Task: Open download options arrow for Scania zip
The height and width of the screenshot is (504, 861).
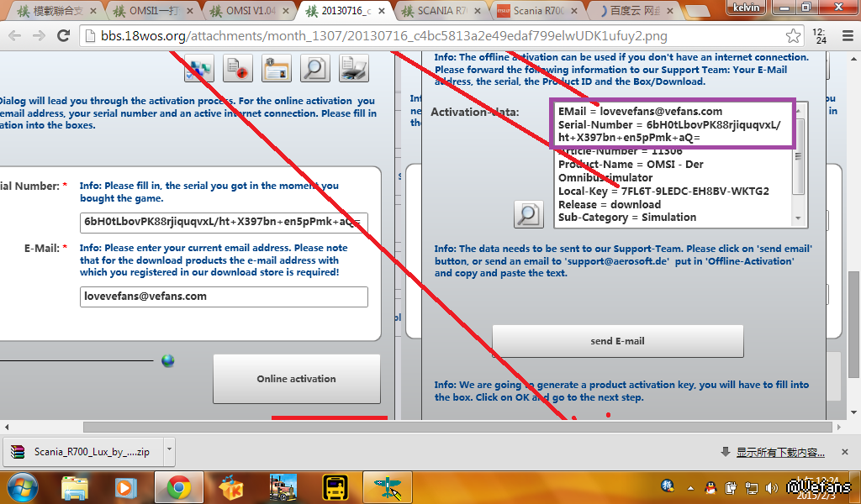Action: pos(169,451)
